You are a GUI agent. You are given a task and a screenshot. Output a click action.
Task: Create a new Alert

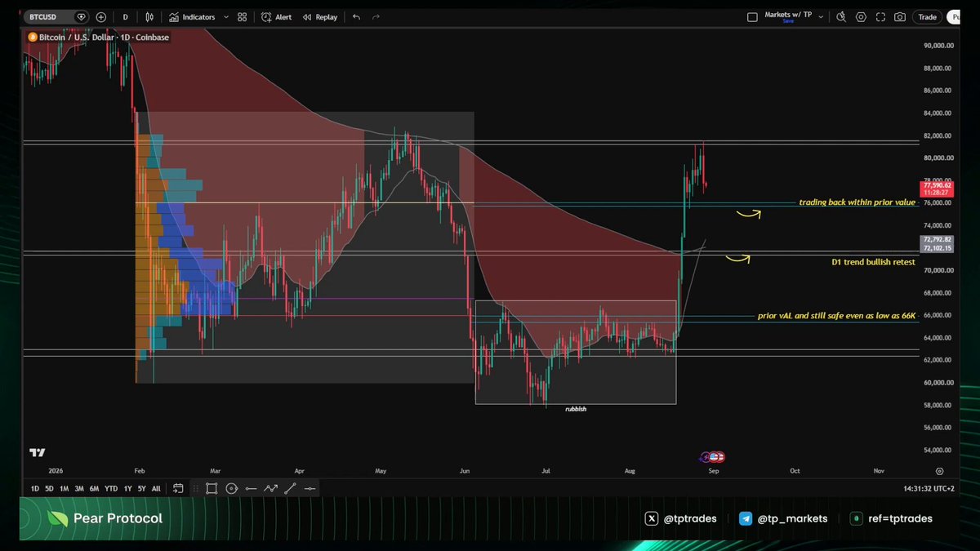pos(276,16)
